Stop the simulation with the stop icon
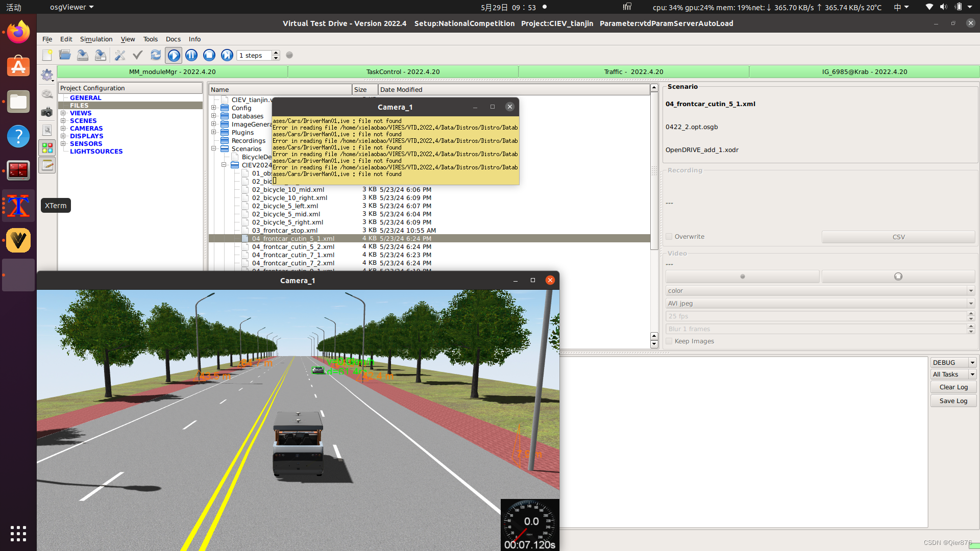 click(209, 55)
